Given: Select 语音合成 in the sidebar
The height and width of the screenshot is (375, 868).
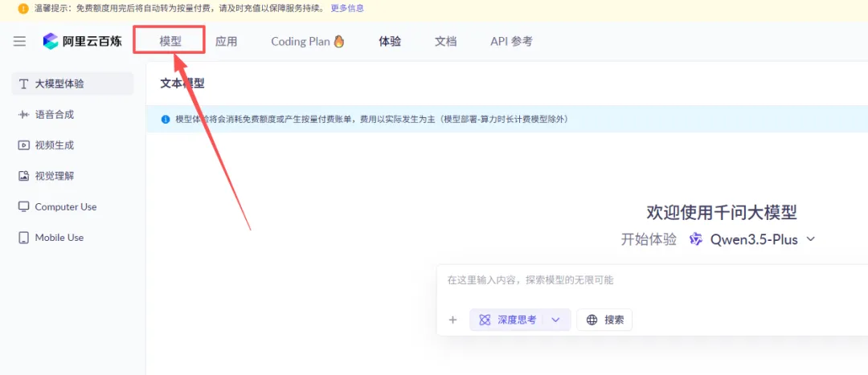Looking at the screenshot, I should [x=72, y=115].
